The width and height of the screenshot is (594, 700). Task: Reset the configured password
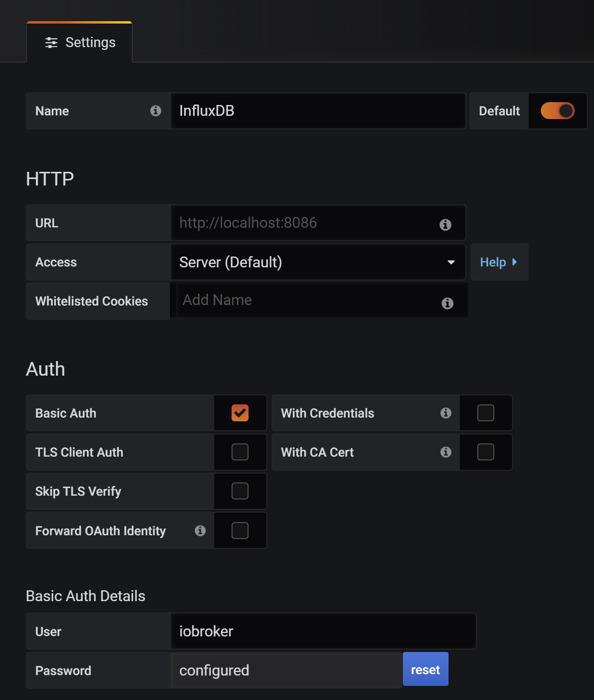pyautogui.click(x=425, y=669)
